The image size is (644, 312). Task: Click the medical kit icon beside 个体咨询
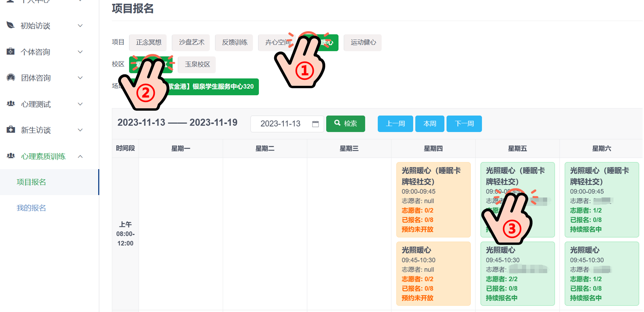point(11,51)
